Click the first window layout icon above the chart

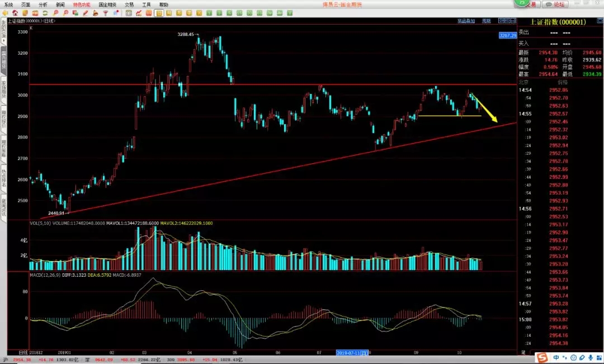pos(501,21)
